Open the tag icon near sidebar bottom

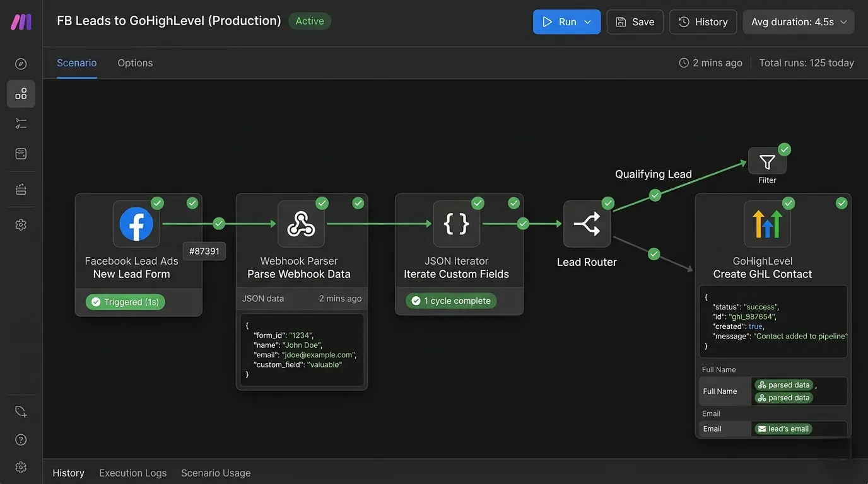coord(21,412)
